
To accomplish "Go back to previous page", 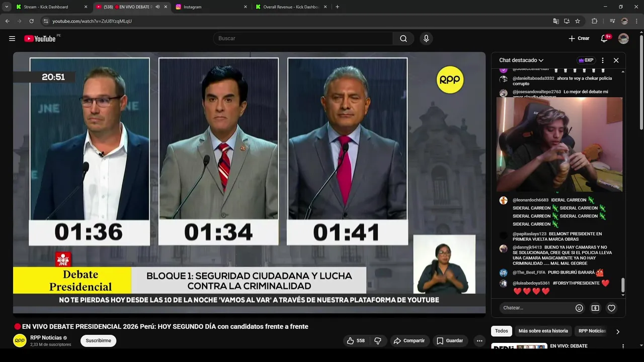I will click(x=7, y=21).
